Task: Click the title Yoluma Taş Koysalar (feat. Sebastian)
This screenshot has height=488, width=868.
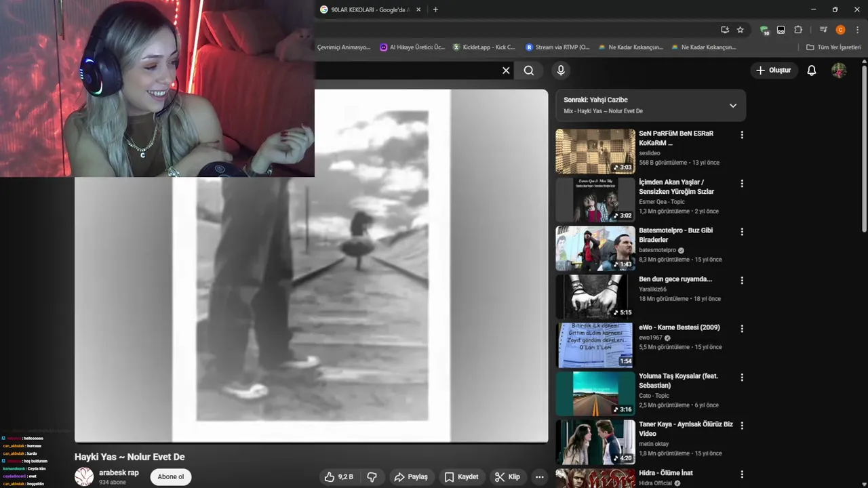Action: [x=678, y=381]
